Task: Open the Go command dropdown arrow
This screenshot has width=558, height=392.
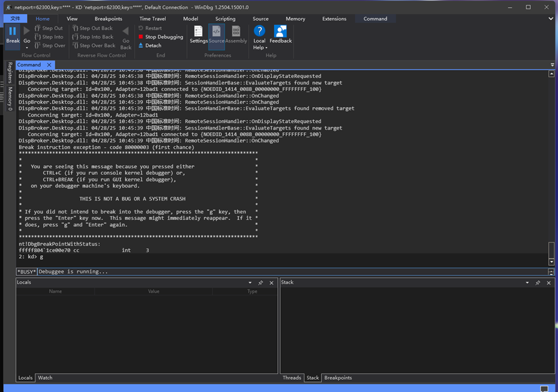Action: click(26, 47)
